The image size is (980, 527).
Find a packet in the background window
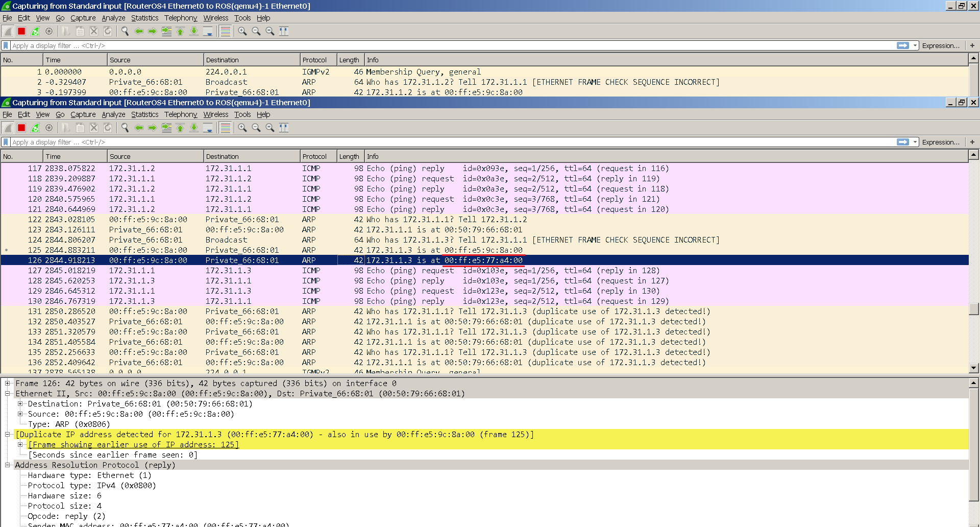(x=125, y=31)
